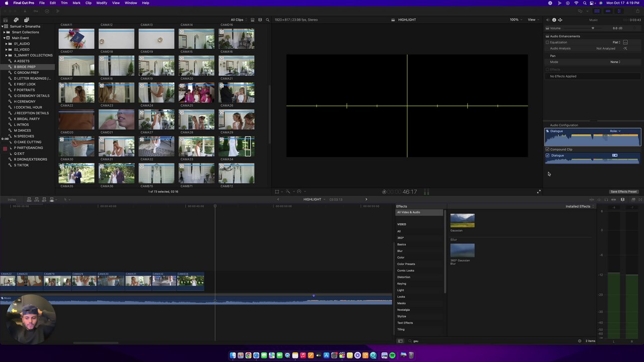The height and width of the screenshot is (362, 644).
Task: Open the All Clips filter dropdown
Action: (237, 20)
